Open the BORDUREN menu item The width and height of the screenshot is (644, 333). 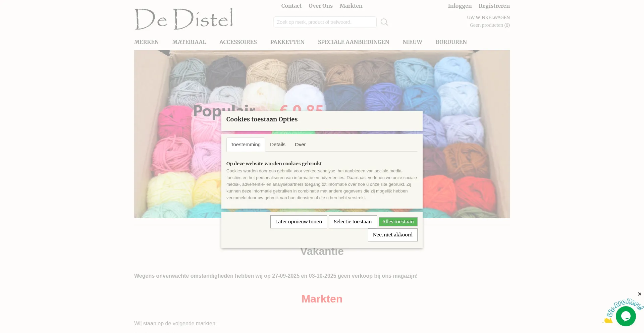(451, 42)
